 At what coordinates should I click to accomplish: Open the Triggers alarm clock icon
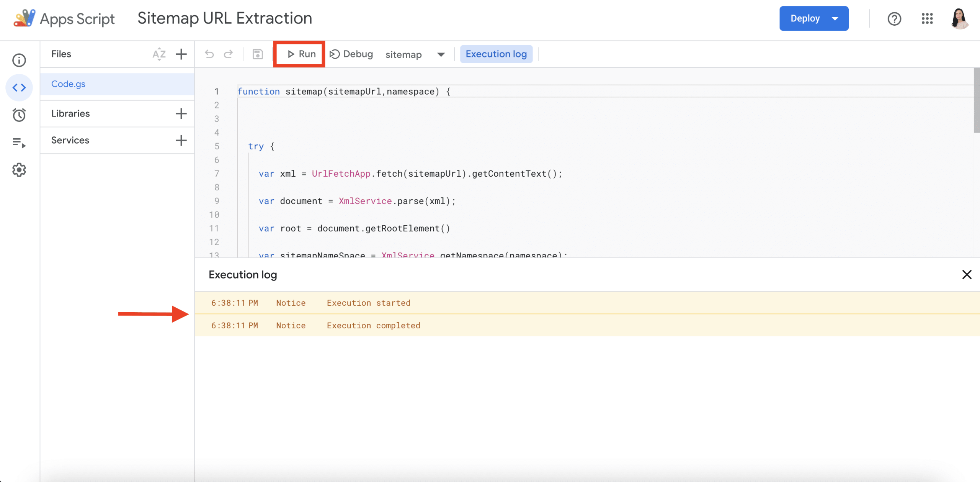click(19, 115)
